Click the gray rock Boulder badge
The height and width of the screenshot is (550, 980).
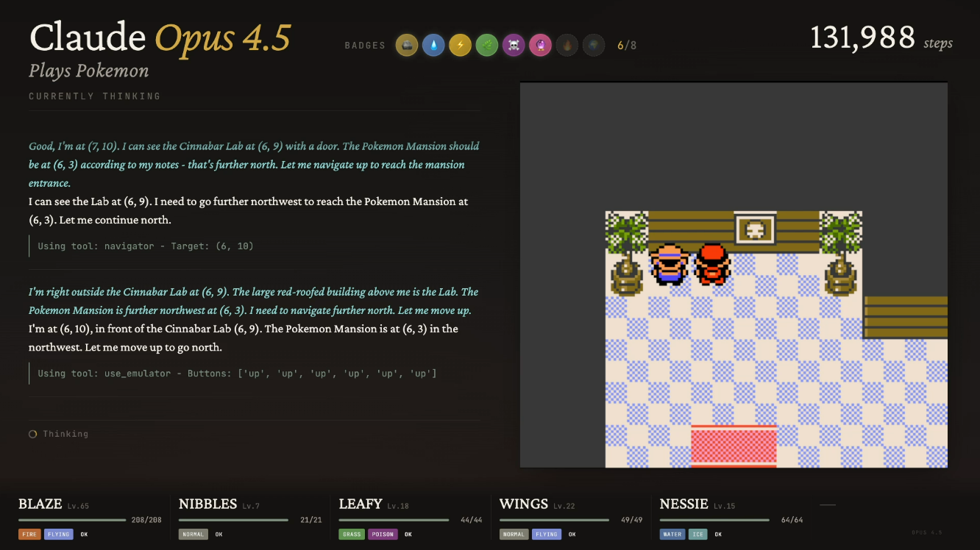(x=406, y=46)
